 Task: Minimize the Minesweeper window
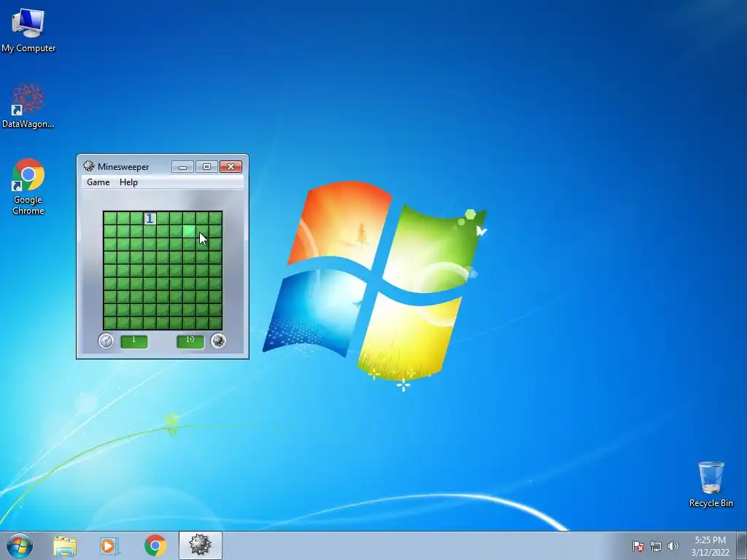[x=182, y=167]
